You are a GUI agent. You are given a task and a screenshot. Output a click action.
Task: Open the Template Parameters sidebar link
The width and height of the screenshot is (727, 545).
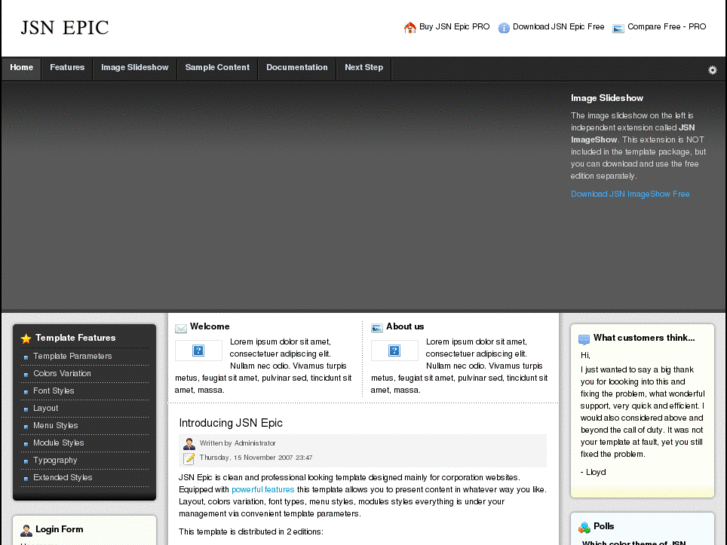[72, 356]
